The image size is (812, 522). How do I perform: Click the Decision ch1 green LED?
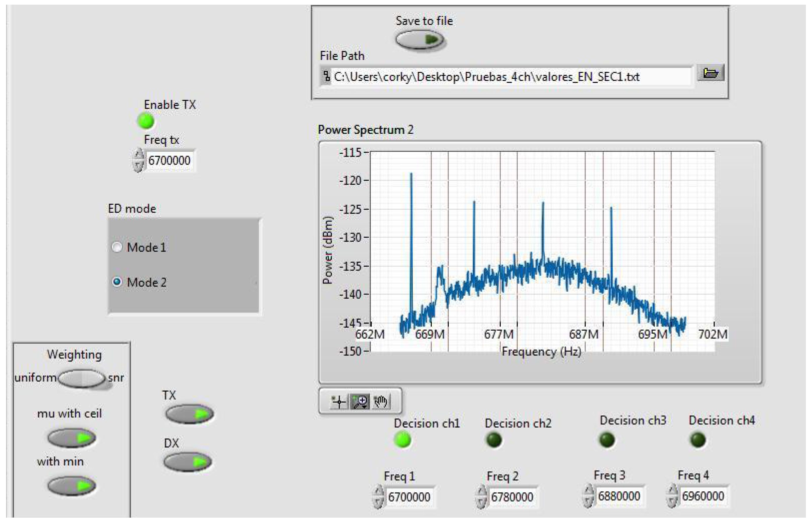403,440
